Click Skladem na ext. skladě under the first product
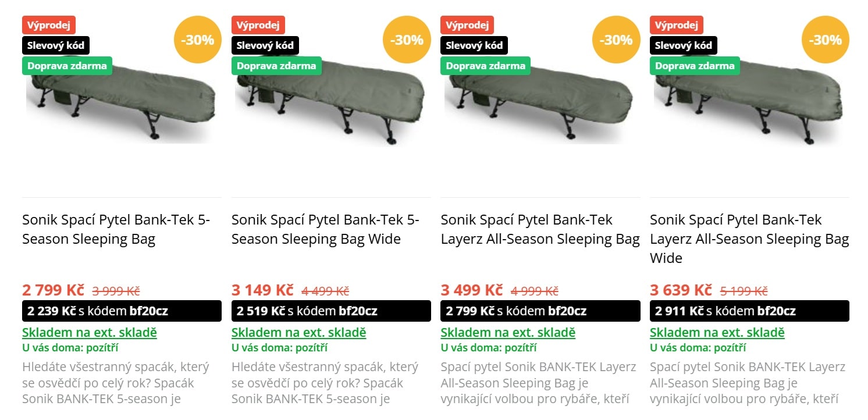This screenshot has width=868, height=420. pyautogui.click(x=90, y=333)
